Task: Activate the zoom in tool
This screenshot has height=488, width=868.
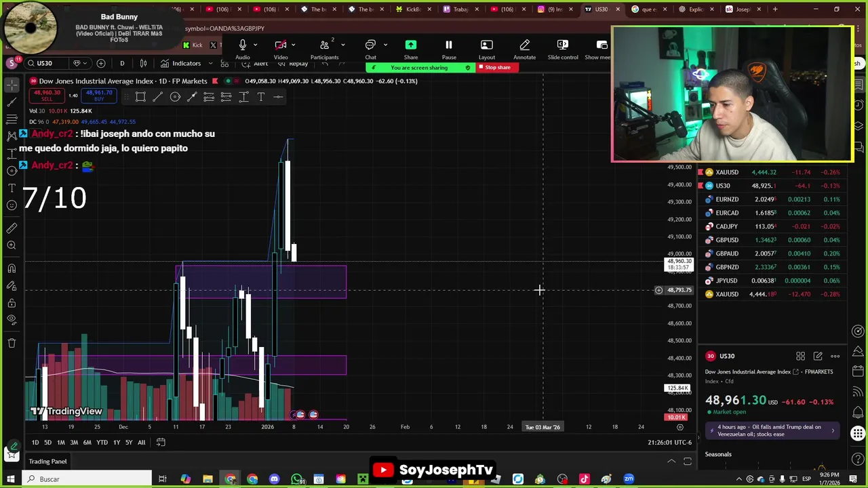Action: coord(12,245)
